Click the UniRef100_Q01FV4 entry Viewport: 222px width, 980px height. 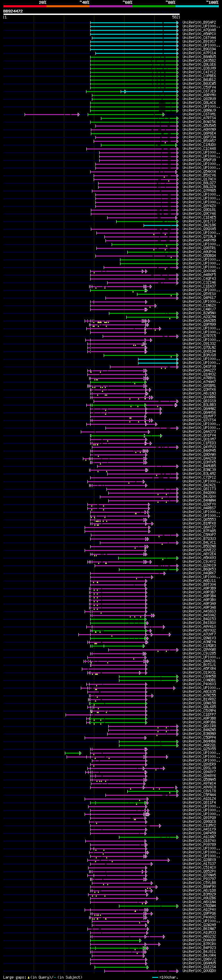coord(199,435)
